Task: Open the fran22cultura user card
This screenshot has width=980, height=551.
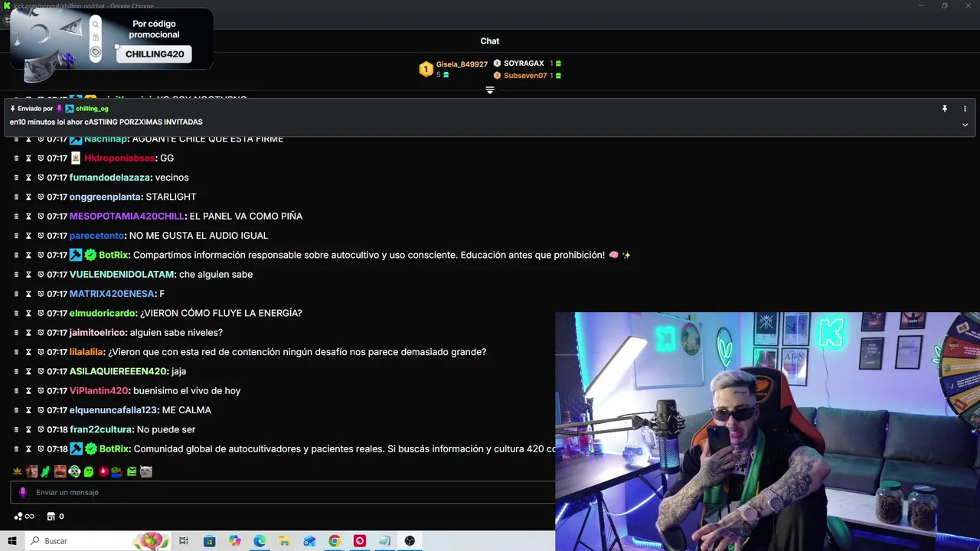Action: pos(101,430)
